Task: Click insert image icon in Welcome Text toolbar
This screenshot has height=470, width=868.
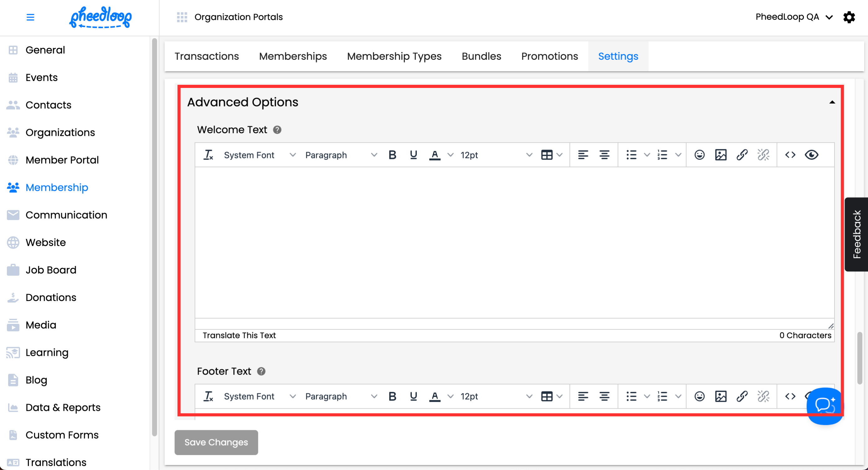Action: [721, 155]
